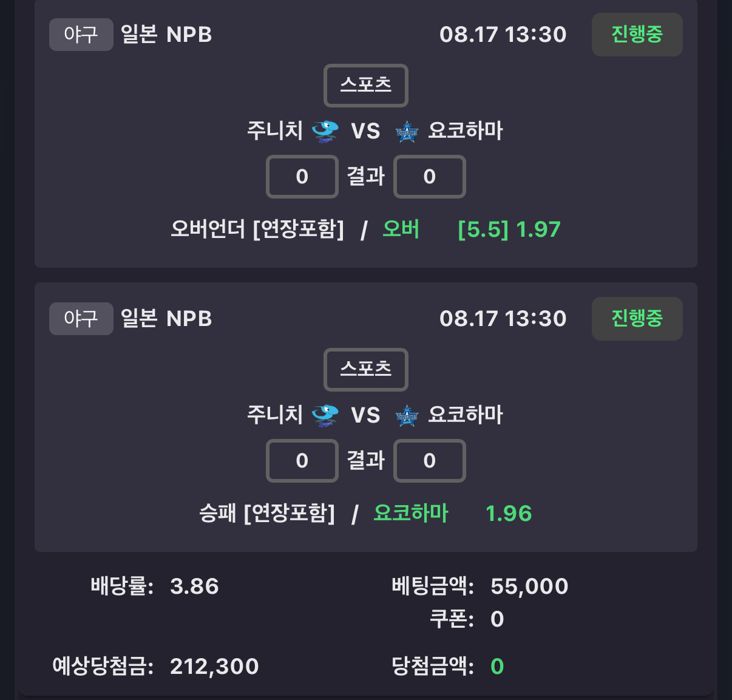732x700 pixels.
Task: Select the 야구 tag on second bet card
Action: [81, 319]
